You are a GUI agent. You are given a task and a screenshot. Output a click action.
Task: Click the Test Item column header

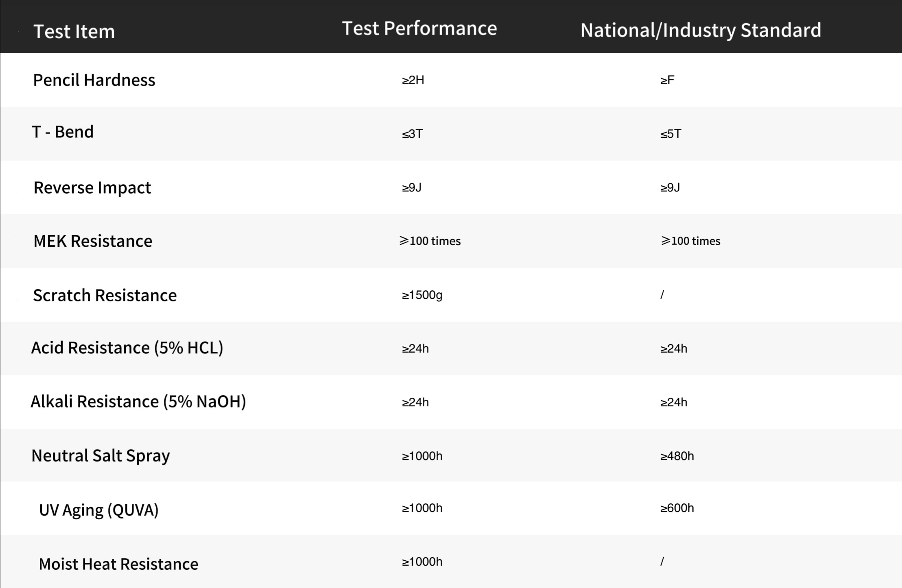coord(74,31)
